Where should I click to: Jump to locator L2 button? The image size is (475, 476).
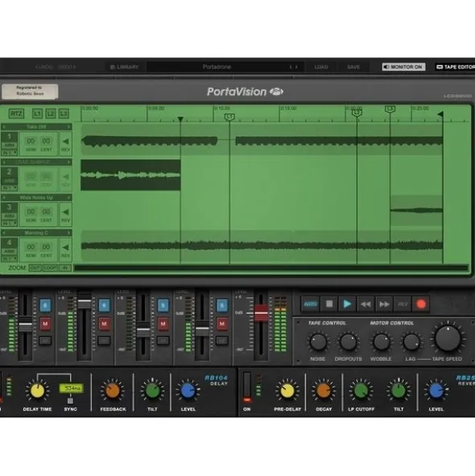(51, 114)
